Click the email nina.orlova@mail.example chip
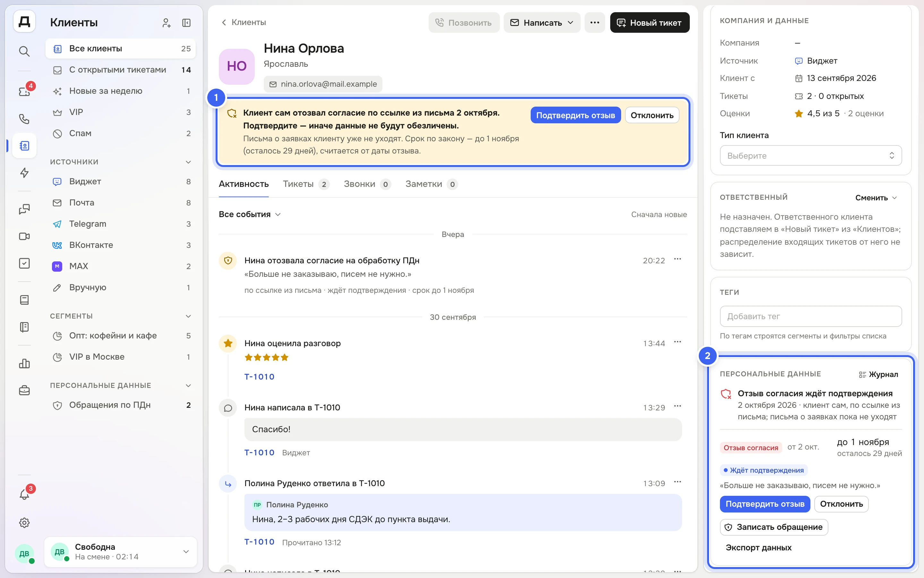The width and height of the screenshot is (924, 578). click(x=323, y=84)
